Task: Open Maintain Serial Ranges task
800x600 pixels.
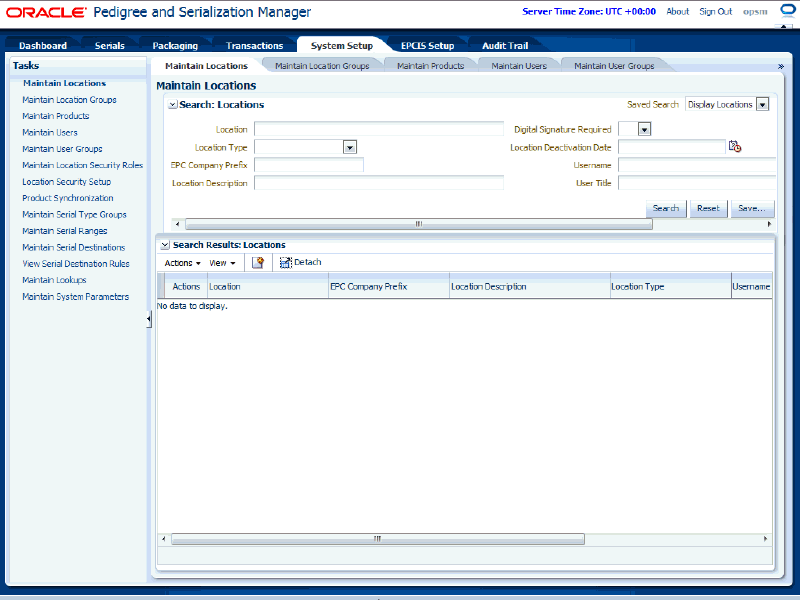Action: point(65,231)
